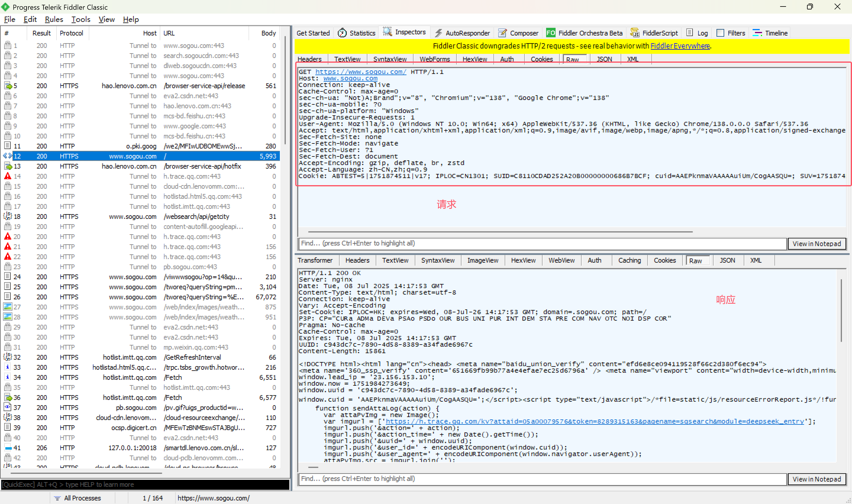Click the Statistics clock icon
This screenshot has height=504, width=852.
click(x=342, y=33)
